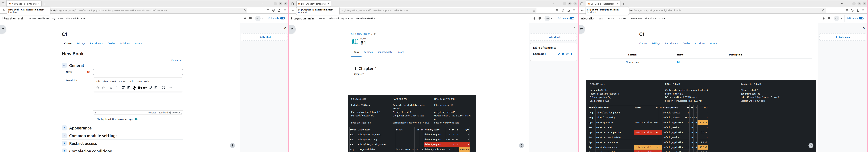
Task: Switch to Settings tab in B1 book page
Action: 368,52
